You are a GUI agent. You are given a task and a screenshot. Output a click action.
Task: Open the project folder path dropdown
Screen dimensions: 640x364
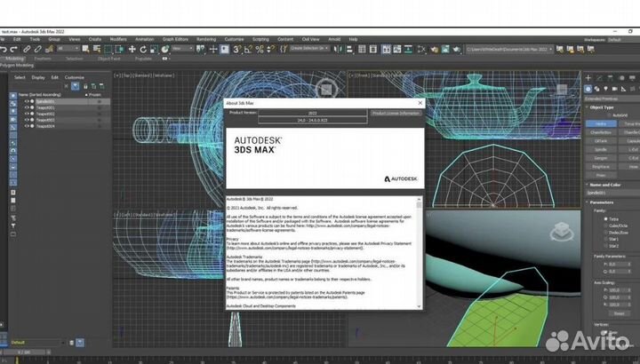(x=510, y=49)
